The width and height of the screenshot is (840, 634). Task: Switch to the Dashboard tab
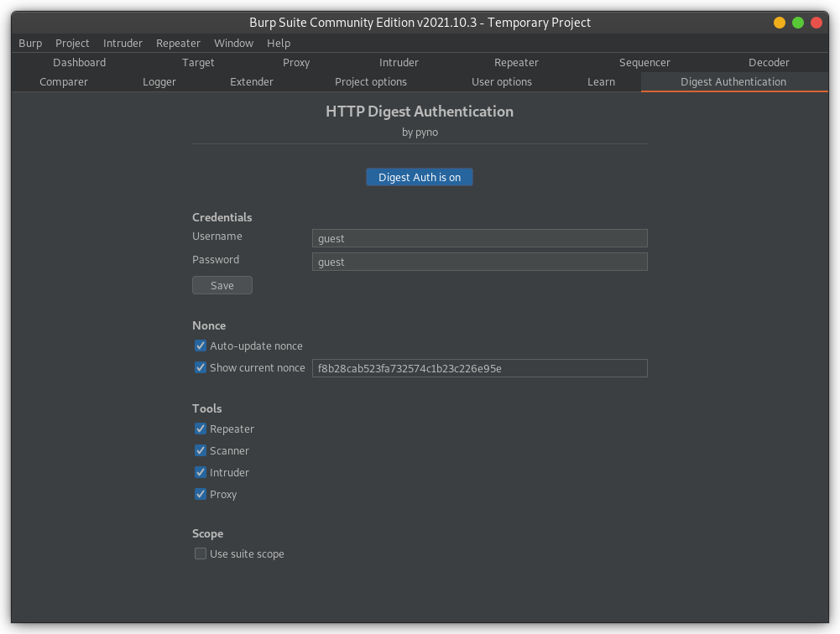tap(79, 63)
